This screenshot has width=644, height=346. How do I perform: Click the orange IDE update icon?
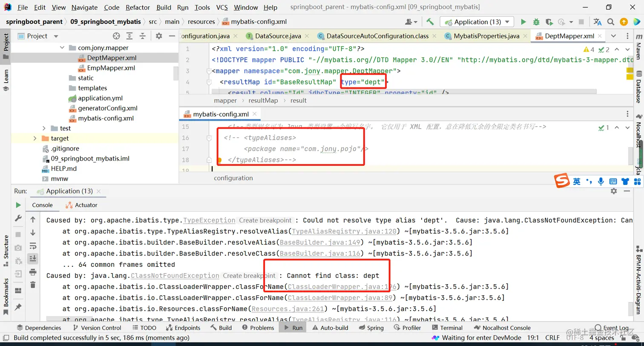click(x=624, y=22)
